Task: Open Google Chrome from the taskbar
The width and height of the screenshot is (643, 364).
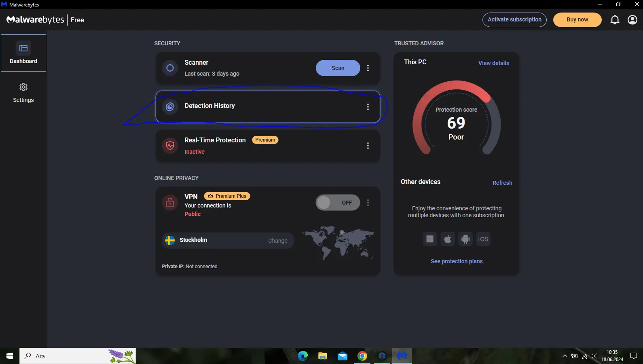Action: 362,356
